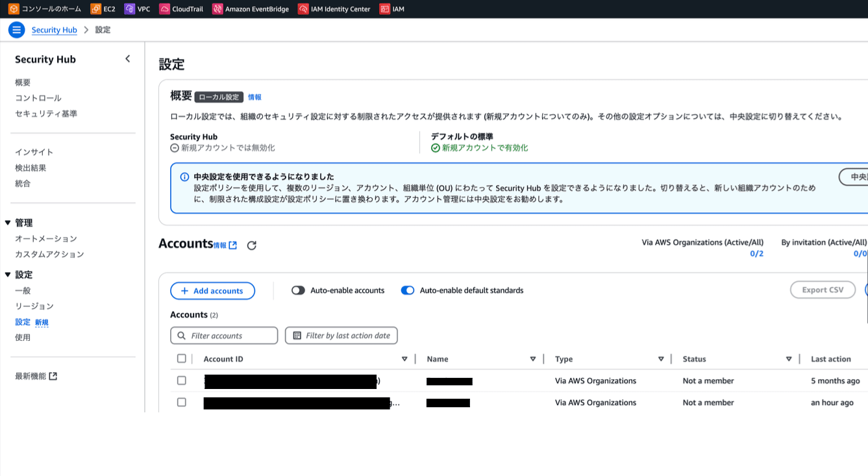Open the IAM Identity Center shortcut icon
This screenshot has height=476, width=868.
303,9
